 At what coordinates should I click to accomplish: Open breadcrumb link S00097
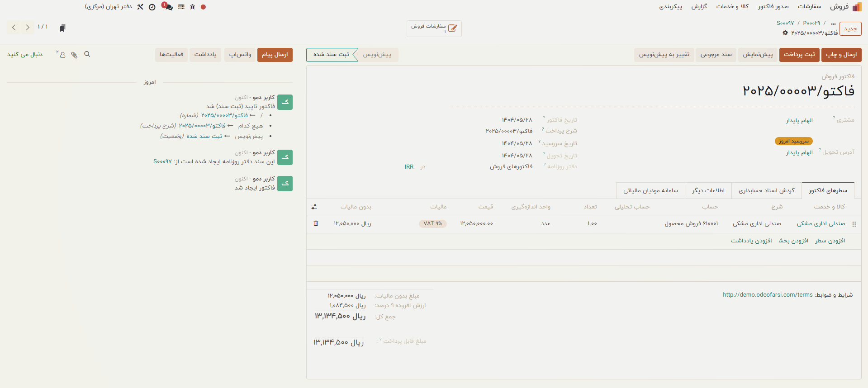pyautogui.click(x=785, y=23)
